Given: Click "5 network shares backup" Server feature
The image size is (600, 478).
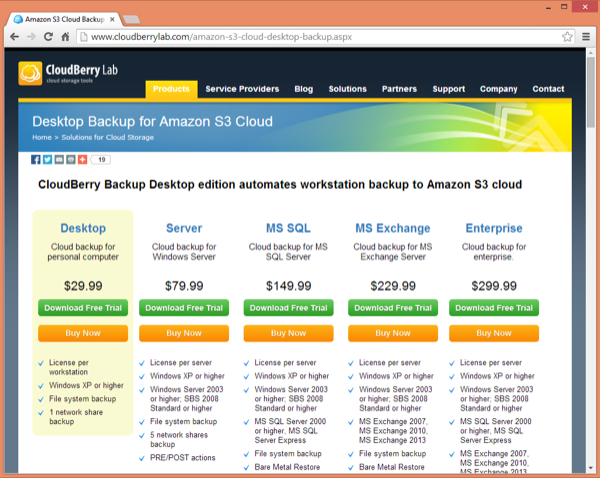Looking at the screenshot, I should [x=179, y=439].
